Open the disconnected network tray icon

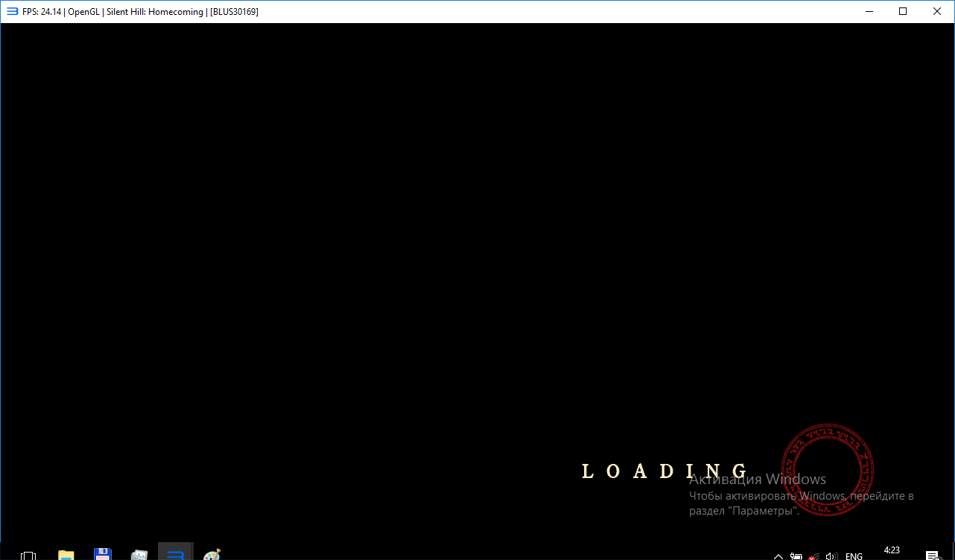coord(814,556)
